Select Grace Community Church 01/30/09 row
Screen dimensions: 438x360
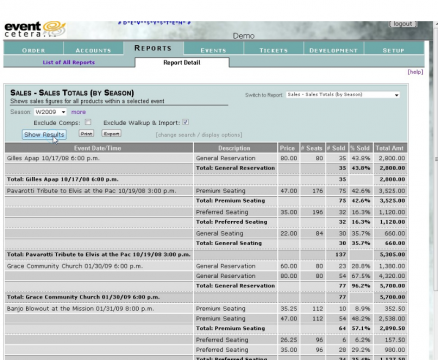206,266
